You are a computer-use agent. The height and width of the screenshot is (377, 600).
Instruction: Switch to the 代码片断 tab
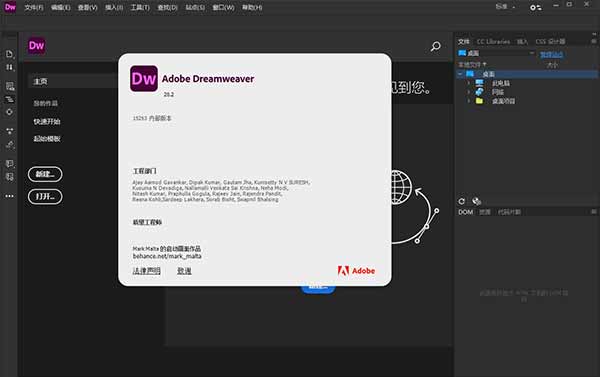tap(509, 212)
